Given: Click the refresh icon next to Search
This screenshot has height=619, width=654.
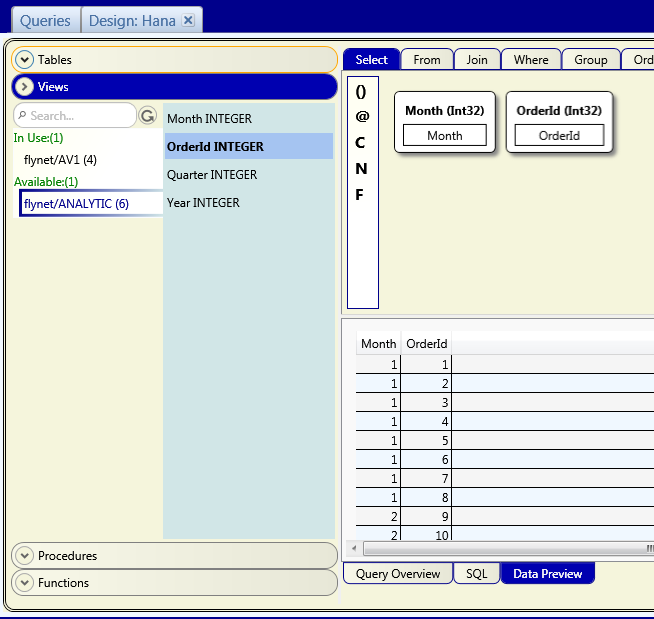Looking at the screenshot, I should (148, 116).
